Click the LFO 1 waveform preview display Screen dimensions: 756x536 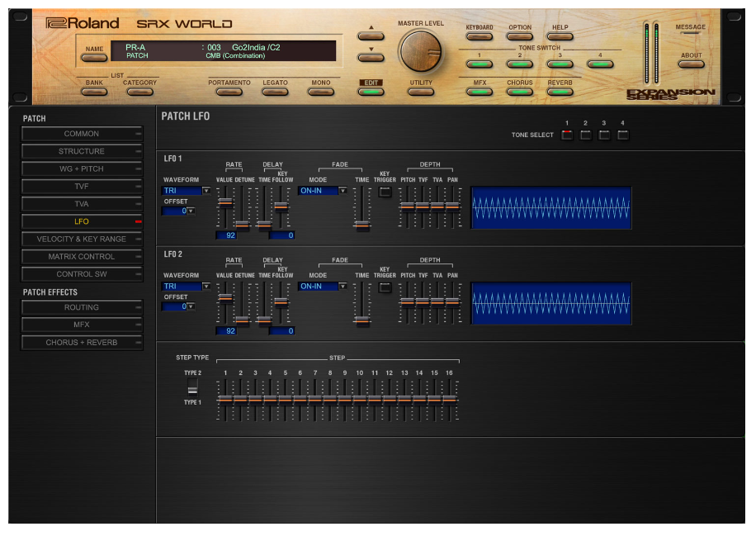(x=551, y=208)
